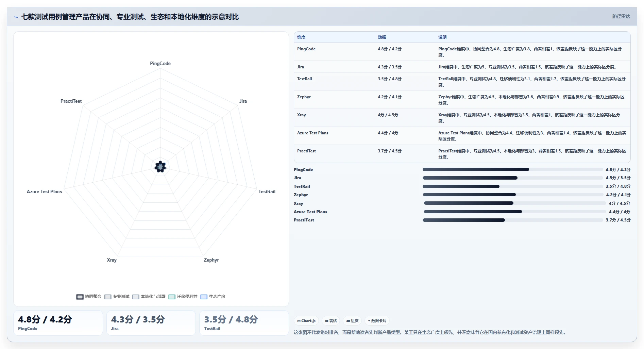
Task: Click the 4分 / 4.5分 table cell
Action: tap(388, 115)
